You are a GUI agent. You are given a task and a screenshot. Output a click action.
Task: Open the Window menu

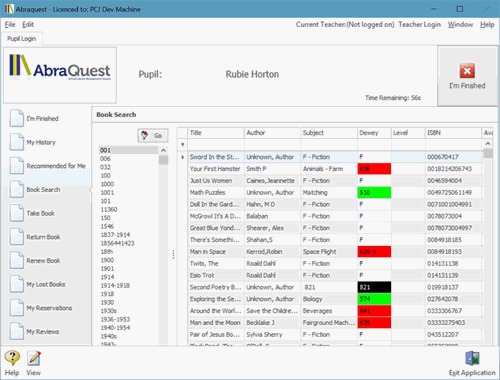point(460,24)
